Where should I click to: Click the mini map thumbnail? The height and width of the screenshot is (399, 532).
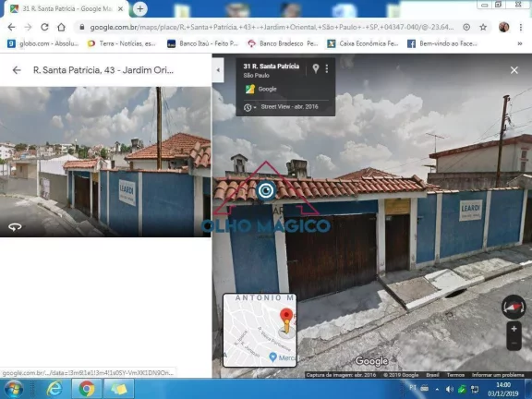point(260,330)
